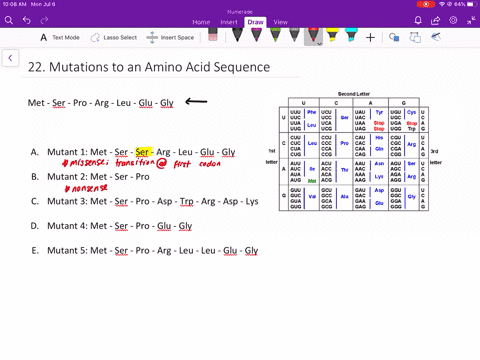480x360 pixels.
Task: Click the 'Mutant 4' sequence line
Action: click(x=120, y=226)
